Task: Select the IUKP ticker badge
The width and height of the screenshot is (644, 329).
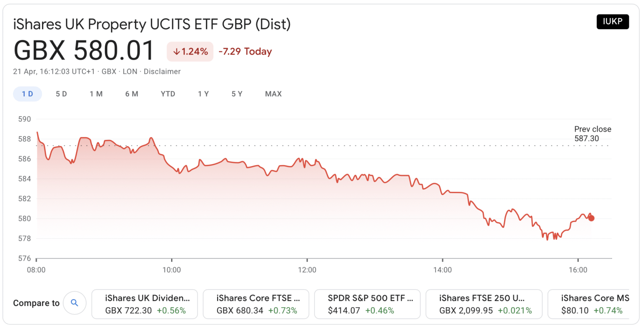Action: point(613,21)
